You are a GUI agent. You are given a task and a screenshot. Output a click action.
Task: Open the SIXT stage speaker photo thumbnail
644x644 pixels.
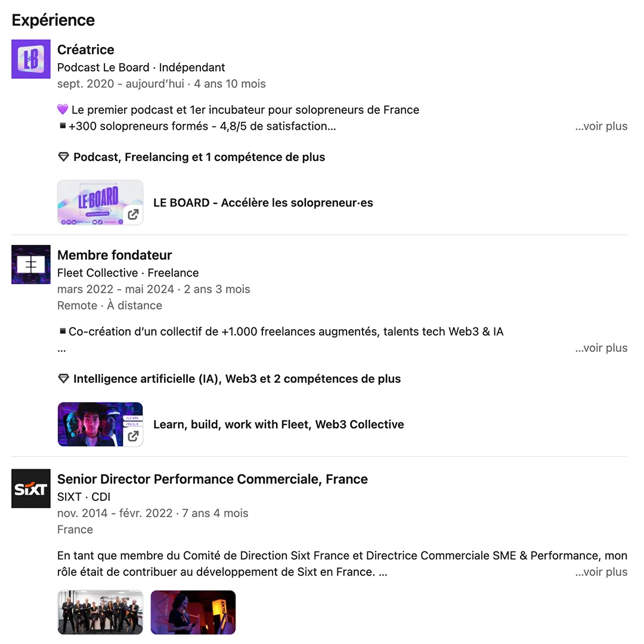coord(193,612)
